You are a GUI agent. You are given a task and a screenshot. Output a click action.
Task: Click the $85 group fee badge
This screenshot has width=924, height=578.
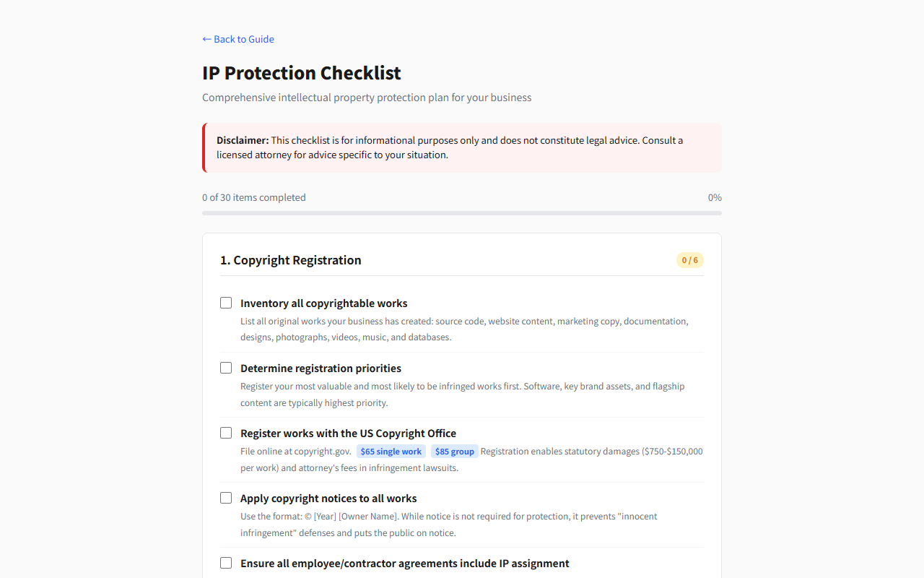click(454, 452)
